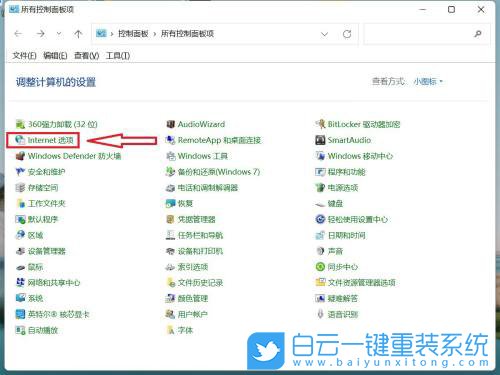500x375 pixels.
Task: Open 语音识别
Action: click(x=337, y=314)
